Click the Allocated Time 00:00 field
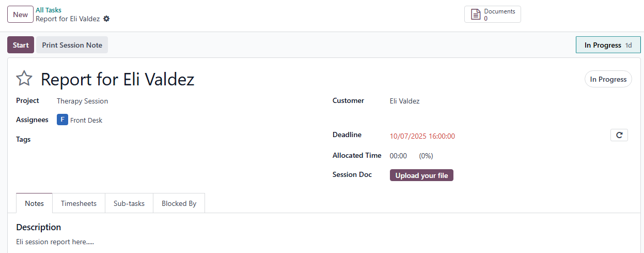Screen dimensions: 644x253 [398, 156]
